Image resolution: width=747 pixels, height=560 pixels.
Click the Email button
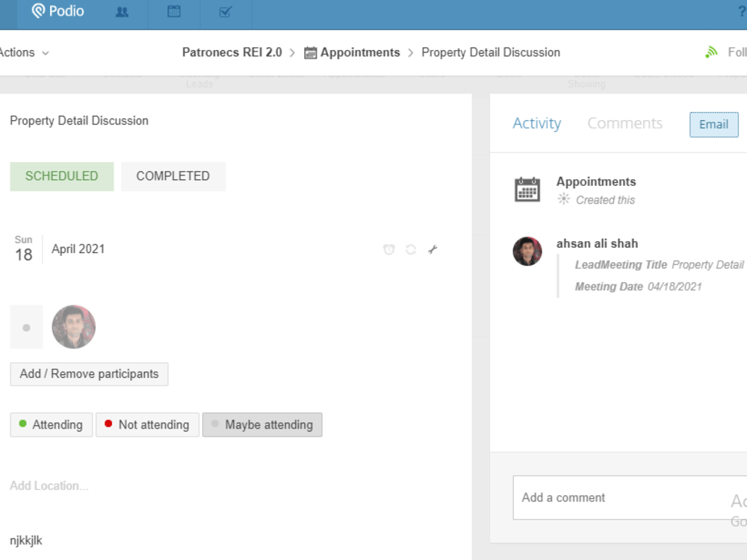pyautogui.click(x=713, y=125)
